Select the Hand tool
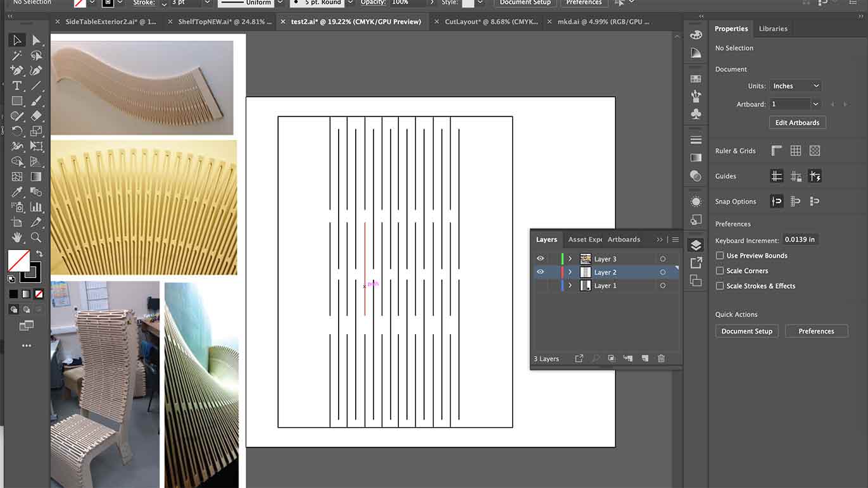The height and width of the screenshot is (488, 868). 17,237
